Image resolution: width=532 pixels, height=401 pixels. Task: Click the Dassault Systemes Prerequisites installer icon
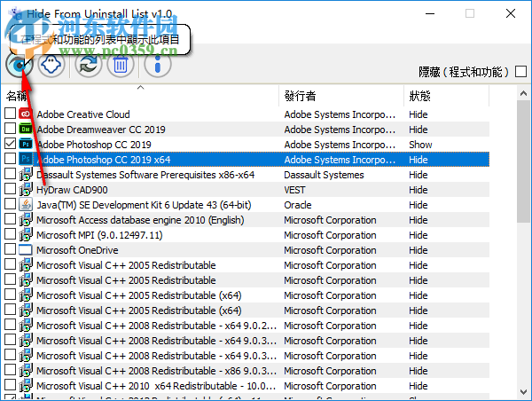point(26,174)
